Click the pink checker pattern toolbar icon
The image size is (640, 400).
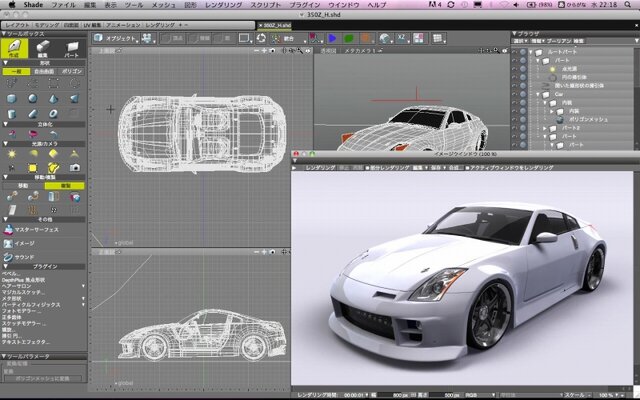click(x=418, y=38)
